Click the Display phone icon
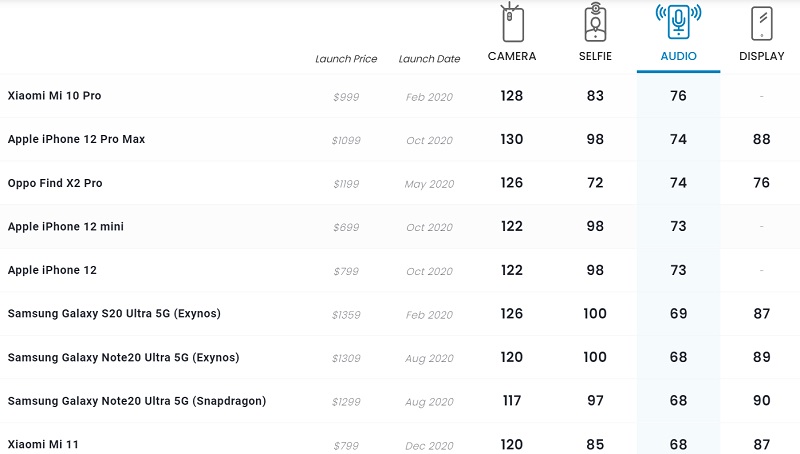This screenshot has height=454, width=800. (x=762, y=23)
